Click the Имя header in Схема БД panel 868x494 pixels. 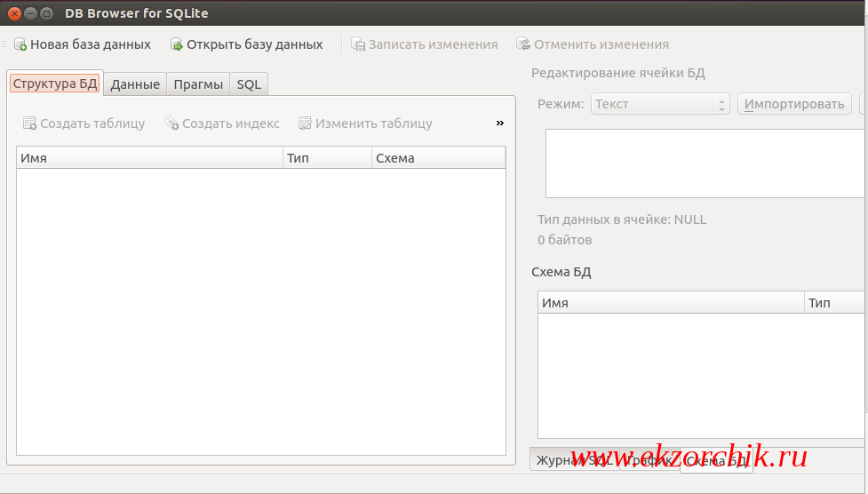click(671, 303)
